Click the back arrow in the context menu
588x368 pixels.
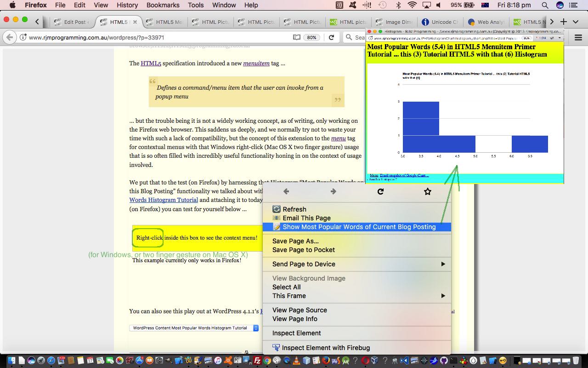click(x=286, y=191)
